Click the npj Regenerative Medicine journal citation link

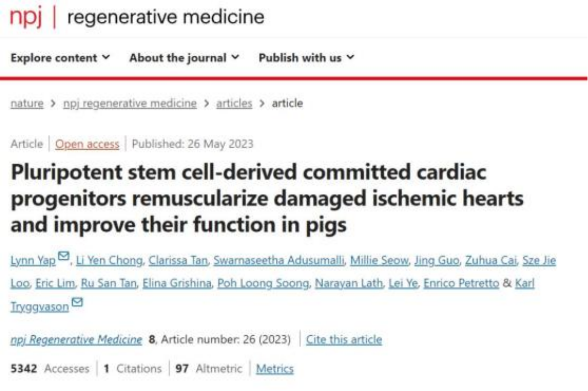tap(76, 339)
